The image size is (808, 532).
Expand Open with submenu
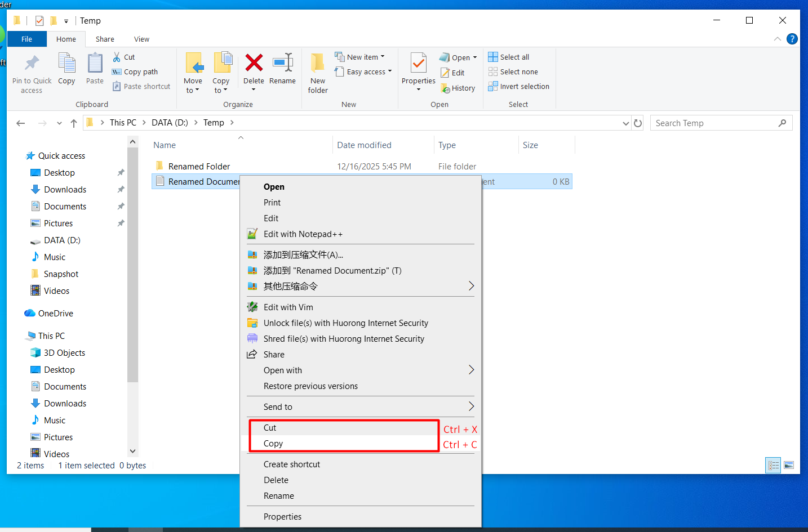471,370
